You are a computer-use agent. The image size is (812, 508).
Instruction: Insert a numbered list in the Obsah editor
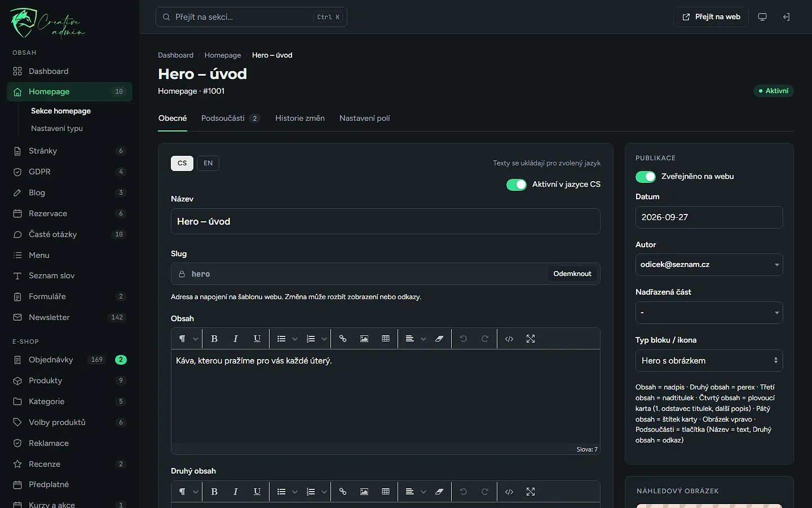click(x=311, y=339)
